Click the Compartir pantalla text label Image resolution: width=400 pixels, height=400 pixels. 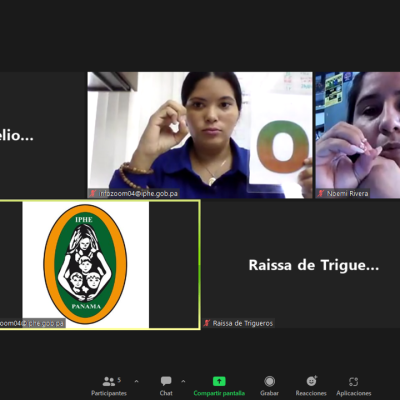click(219, 393)
